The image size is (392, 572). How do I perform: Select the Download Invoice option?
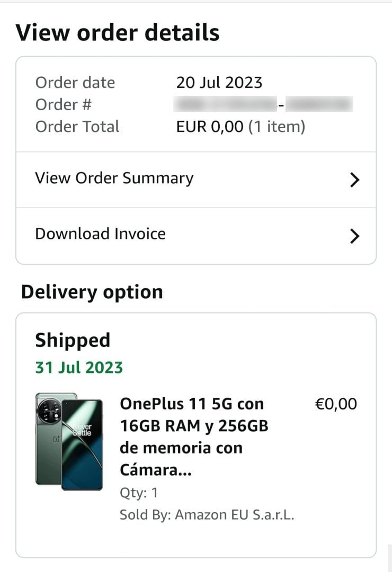pos(196,236)
